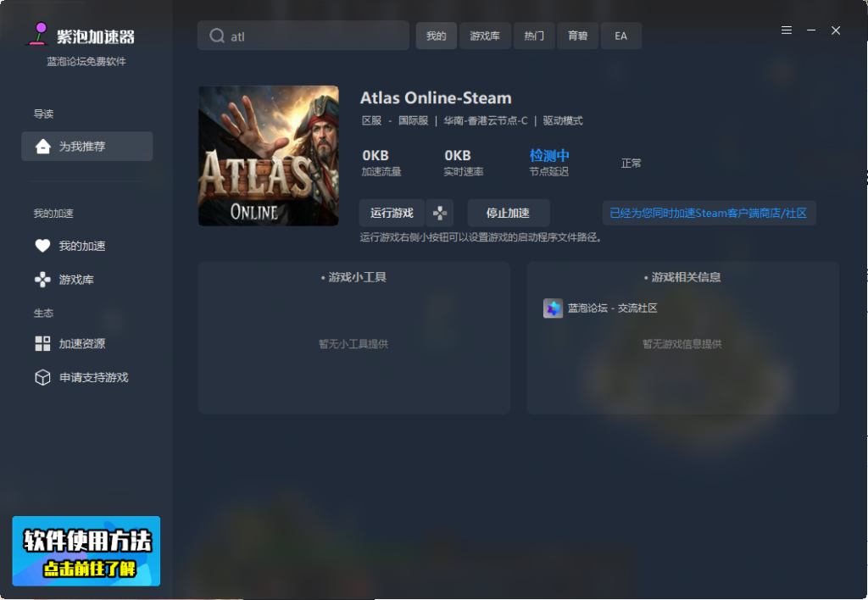Screen dimensions: 868x600
Task: Click the cube icon beside 申请支持游戏
Action: coord(42,377)
